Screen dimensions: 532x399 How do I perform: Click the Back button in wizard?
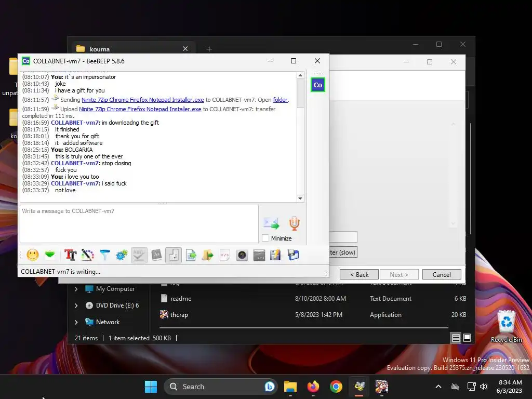(360, 274)
